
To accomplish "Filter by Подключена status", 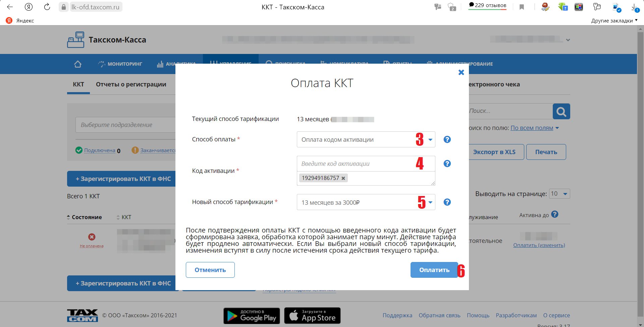I will coord(100,150).
